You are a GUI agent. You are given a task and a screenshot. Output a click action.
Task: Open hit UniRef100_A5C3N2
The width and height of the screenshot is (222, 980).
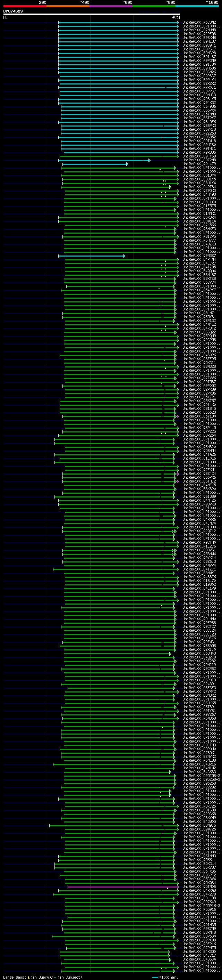click(199, 23)
